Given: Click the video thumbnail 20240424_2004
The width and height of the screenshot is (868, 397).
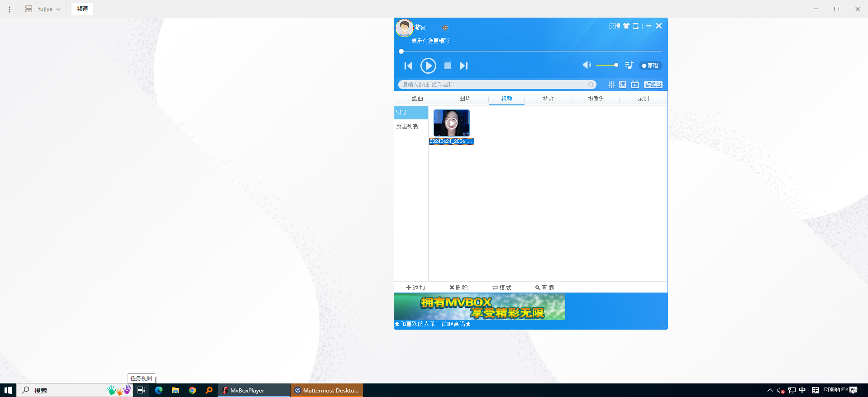Looking at the screenshot, I should coord(452,123).
